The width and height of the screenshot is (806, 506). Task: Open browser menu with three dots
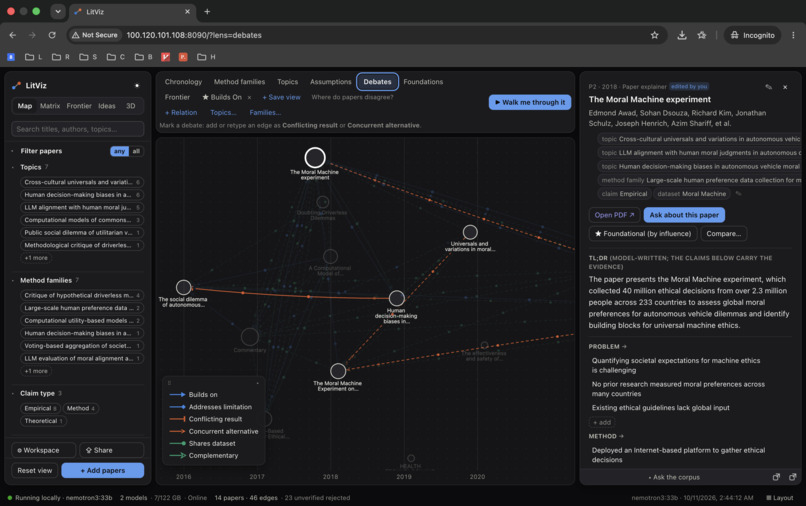[793, 35]
